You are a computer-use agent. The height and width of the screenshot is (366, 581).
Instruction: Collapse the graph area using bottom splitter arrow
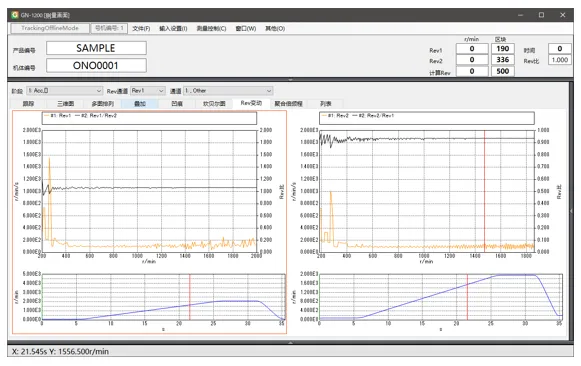(290, 343)
